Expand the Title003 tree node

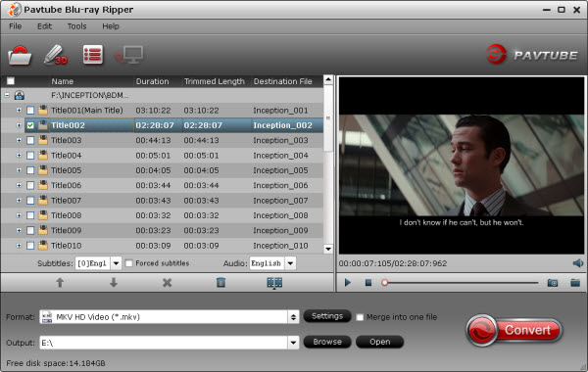coord(19,140)
